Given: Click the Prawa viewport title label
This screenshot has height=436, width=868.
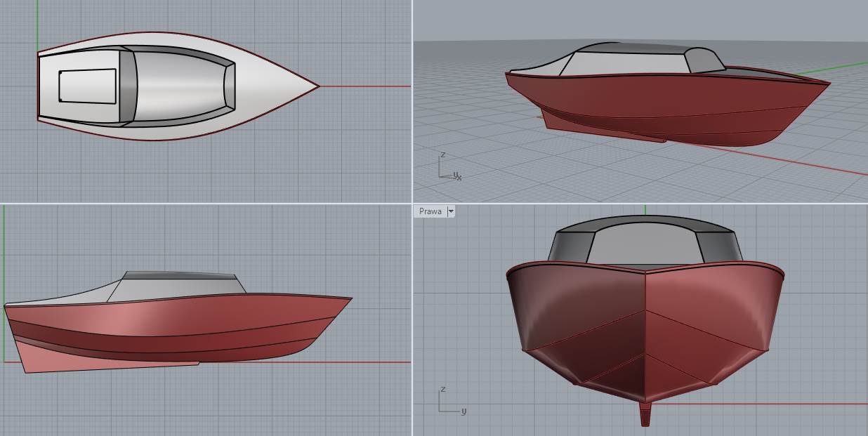Looking at the screenshot, I should click(x=430, y=211).
